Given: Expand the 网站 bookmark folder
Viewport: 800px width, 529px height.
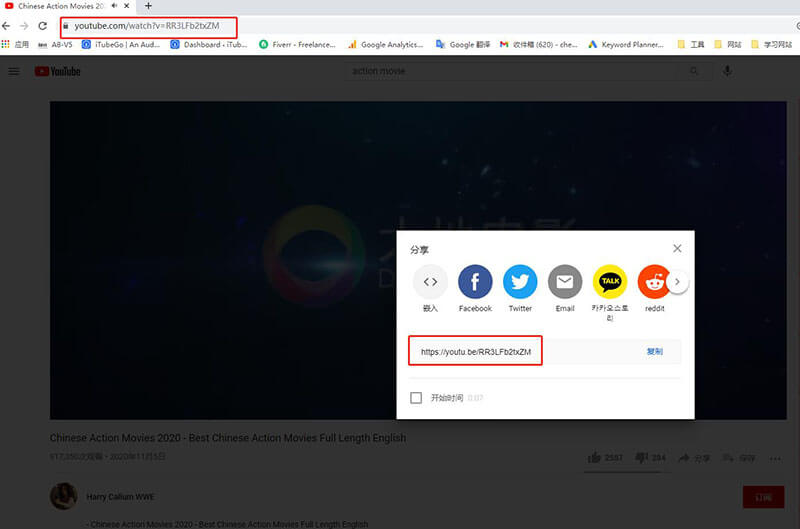Looking at the screenshot, I should (x=728, y=44).
